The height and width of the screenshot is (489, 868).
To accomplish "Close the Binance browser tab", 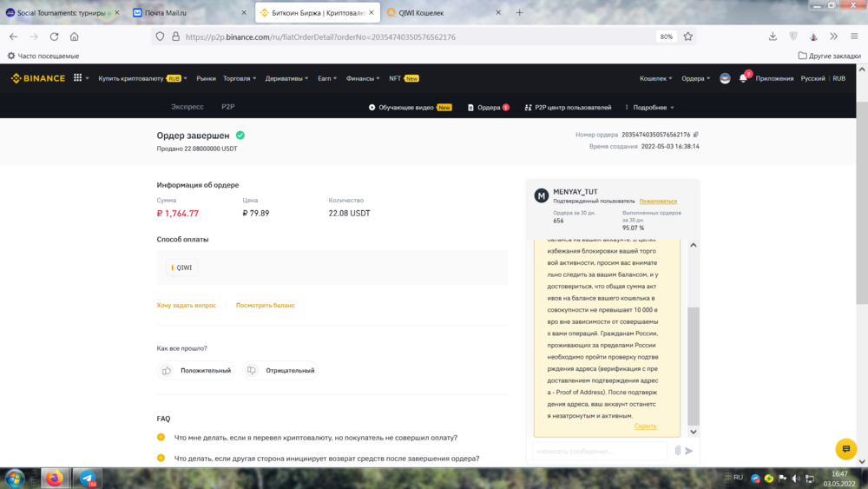I will 372,12.
